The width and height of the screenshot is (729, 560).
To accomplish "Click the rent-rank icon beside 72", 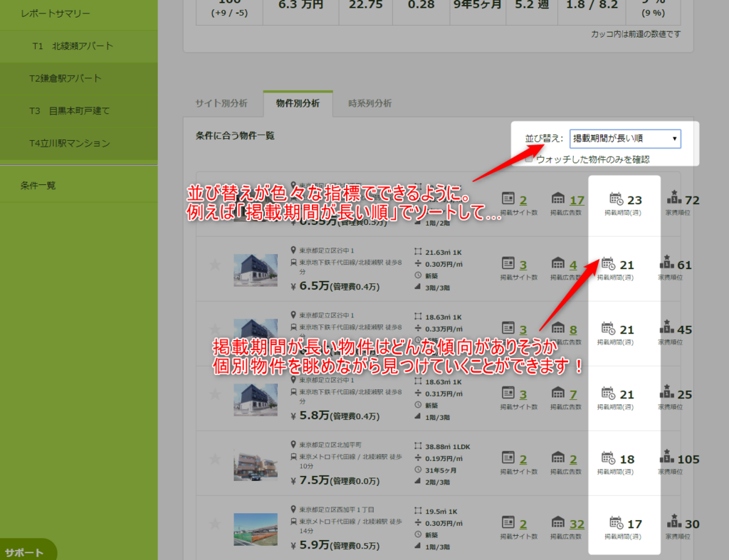I will (674, 198).
